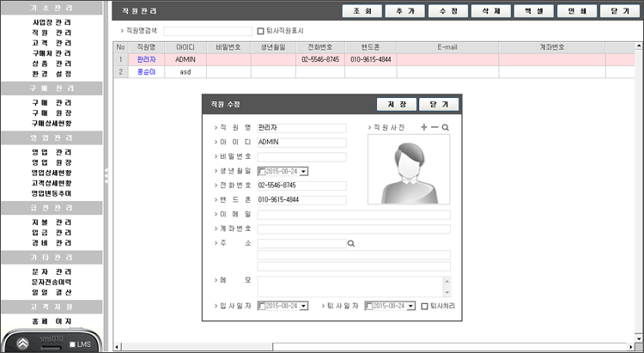Toggle the LMS checkbox on the phone widget
Viewport: 644px width, 353px height.
pyautogui.click(x=74, y=344)
